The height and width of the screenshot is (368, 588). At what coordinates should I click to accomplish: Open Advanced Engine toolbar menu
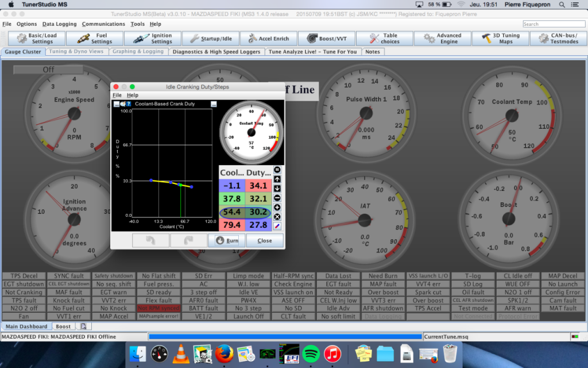coord(443,39)
